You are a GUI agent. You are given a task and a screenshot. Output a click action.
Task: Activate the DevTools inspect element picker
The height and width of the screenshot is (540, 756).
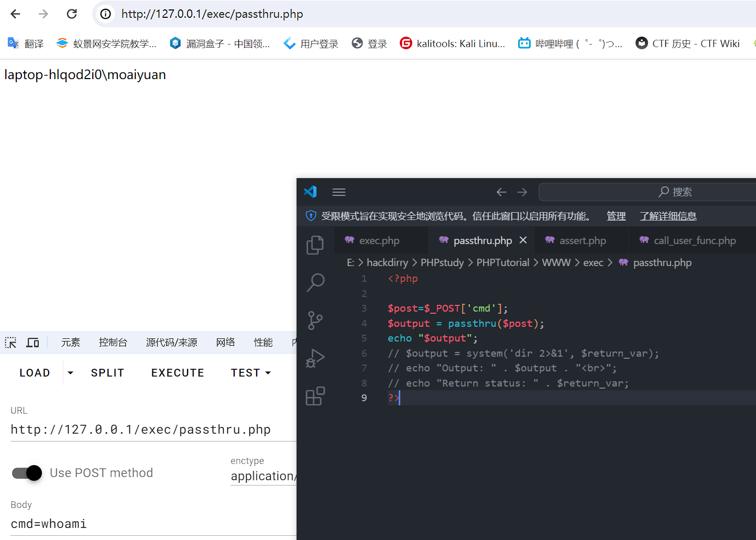pyautogui.click(x=10, y=343)
